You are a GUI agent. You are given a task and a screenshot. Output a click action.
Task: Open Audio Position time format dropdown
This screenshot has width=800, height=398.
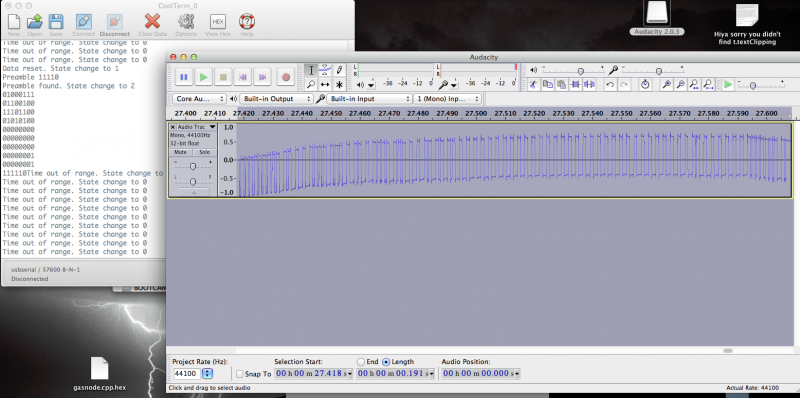[x=517, y=374]
